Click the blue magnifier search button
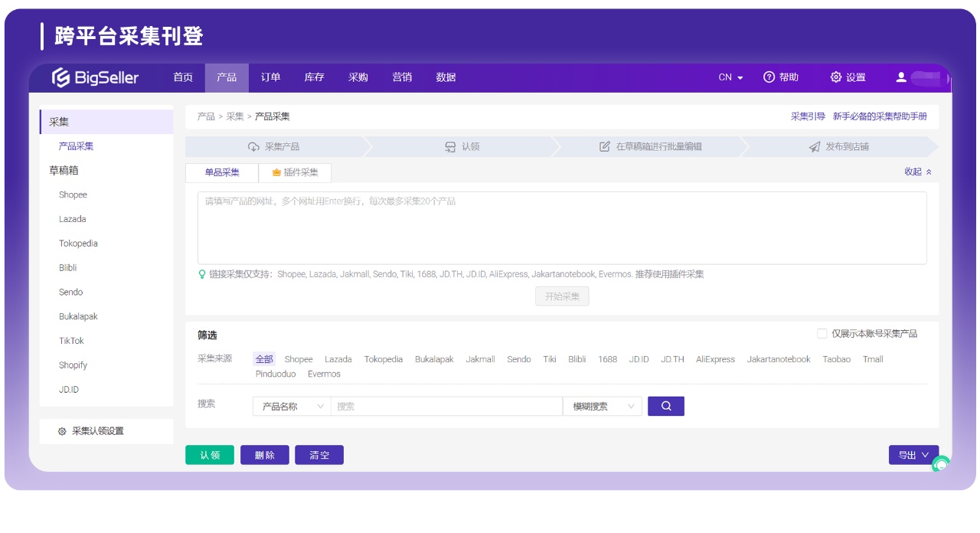This screenshot has height=533, width=980. 665,406
